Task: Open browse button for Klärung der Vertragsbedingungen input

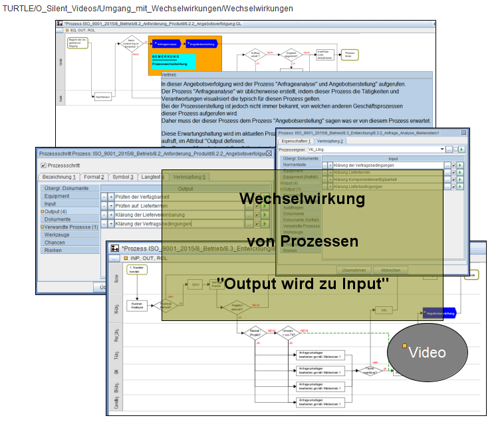Action: tap(447, 165)
